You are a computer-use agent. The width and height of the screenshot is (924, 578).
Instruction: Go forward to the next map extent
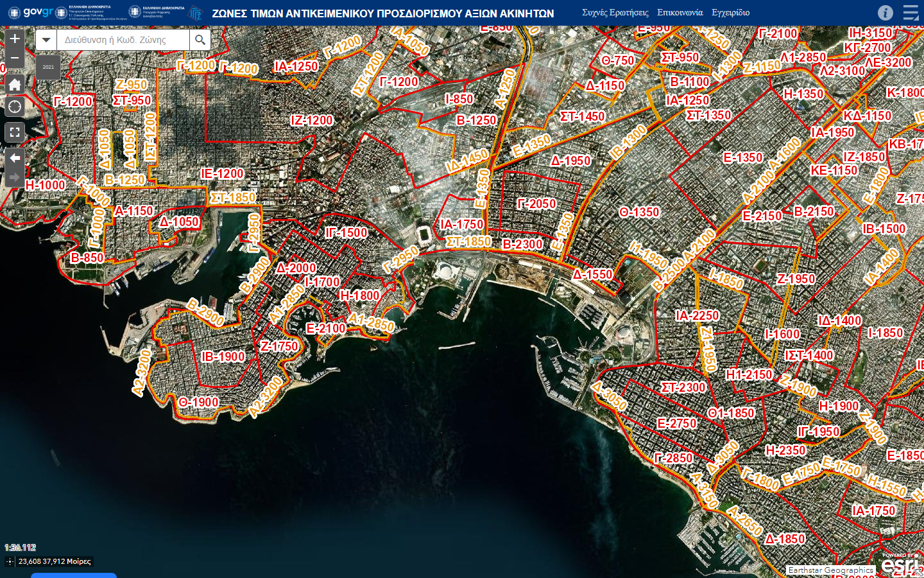(x=15, y=177)
